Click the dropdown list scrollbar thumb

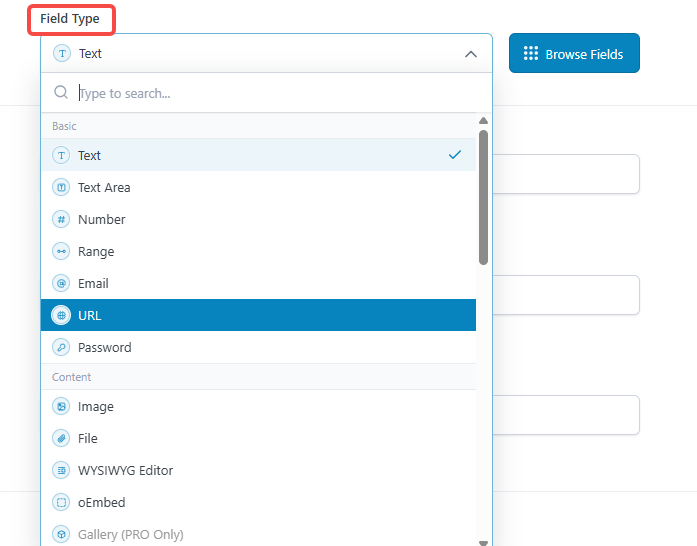tap(483, 195)
